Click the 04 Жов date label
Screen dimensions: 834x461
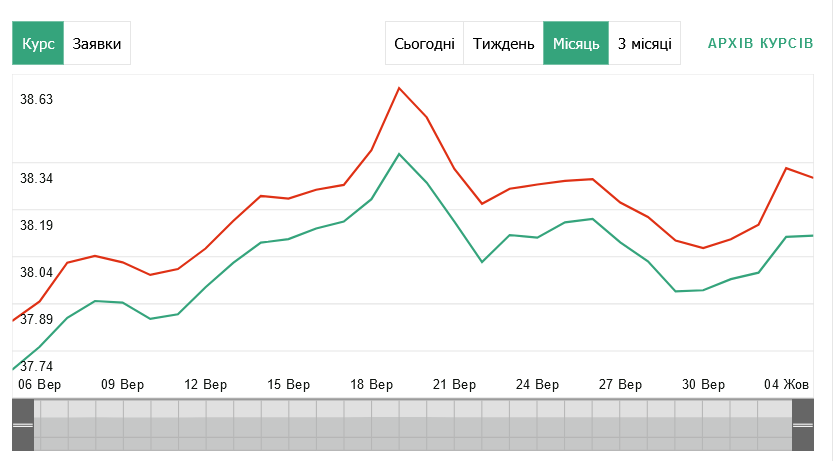pyautogui.click(x=786, y=384)
